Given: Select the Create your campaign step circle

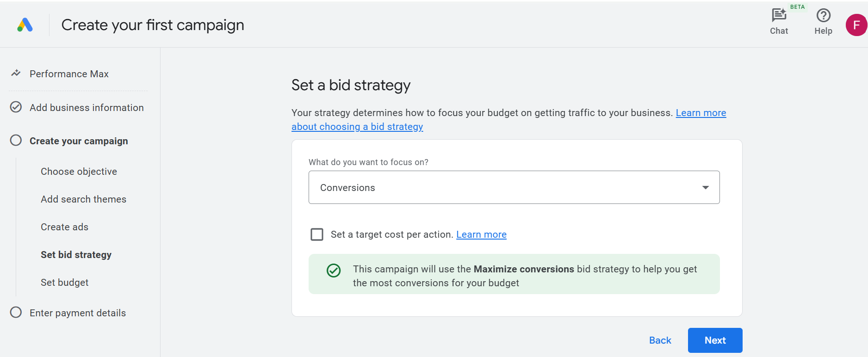Looking at the screenshot, I should point(15,140).
